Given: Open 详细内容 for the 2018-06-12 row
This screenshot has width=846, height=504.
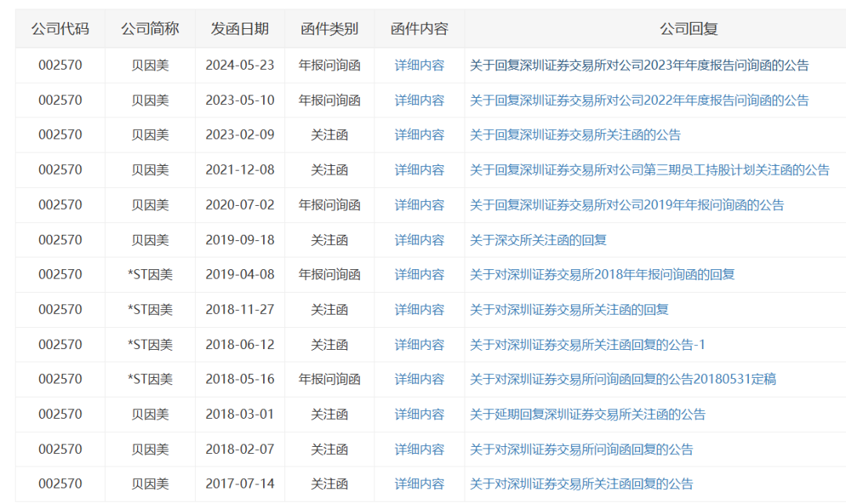Looking at the screenshot, I should tap(419, 344).
